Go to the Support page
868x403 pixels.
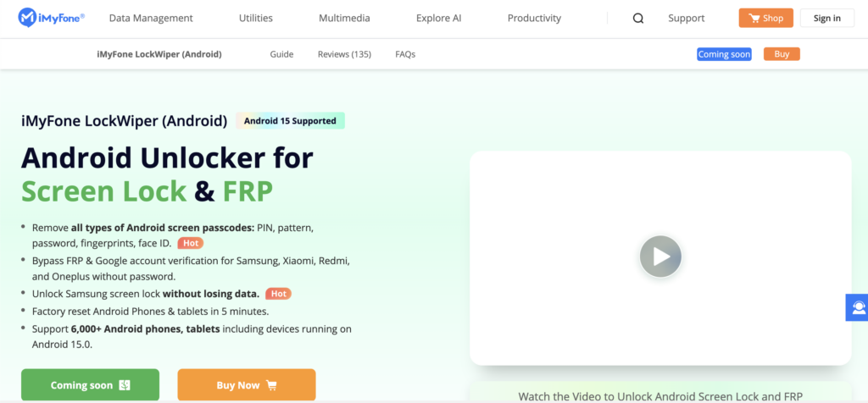click(x=687, y=19)
